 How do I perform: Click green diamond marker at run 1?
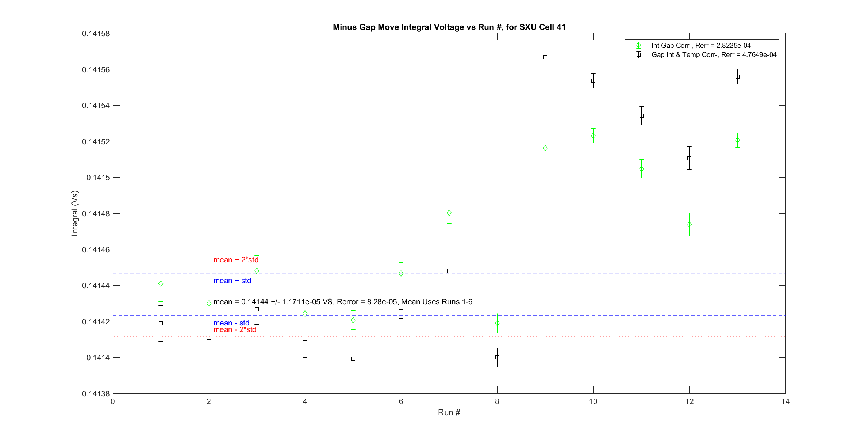click(161, 283)
